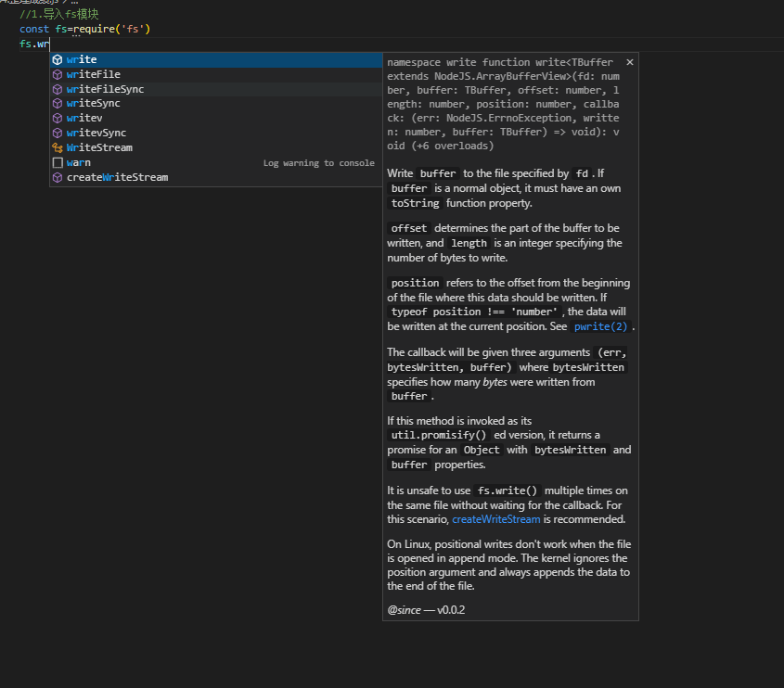Click the snippet icon beside warn
784x688 pixels.
point(58,162)
